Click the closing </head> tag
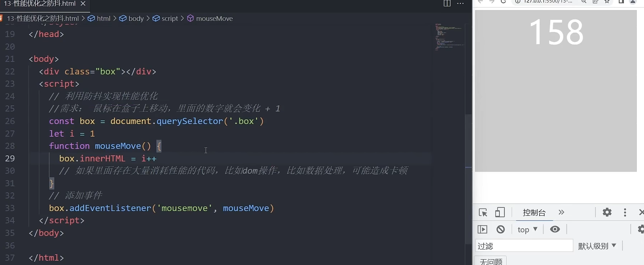644x265 pixels. [46, 34]
